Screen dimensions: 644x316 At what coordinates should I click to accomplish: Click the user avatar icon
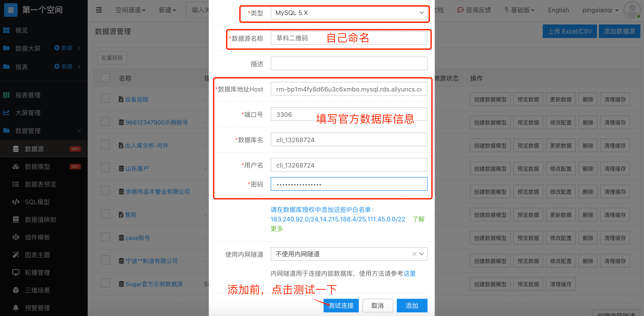pyautogui.click(x=632, y=10)
